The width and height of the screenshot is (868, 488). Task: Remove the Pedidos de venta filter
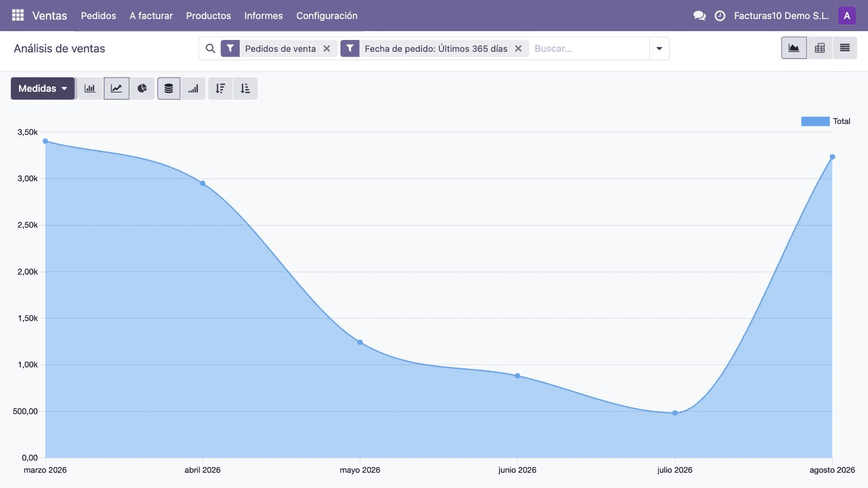coord(327,49)
